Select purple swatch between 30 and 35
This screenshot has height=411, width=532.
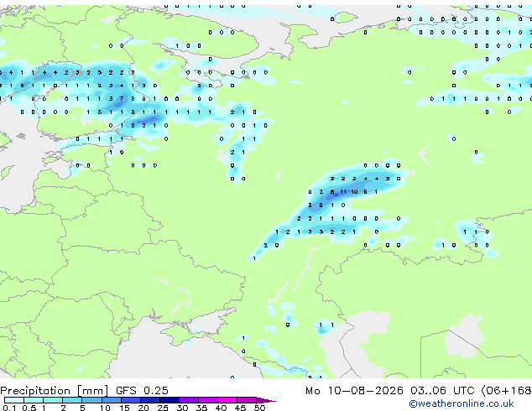pyautogui.click(x=189, y=400)
